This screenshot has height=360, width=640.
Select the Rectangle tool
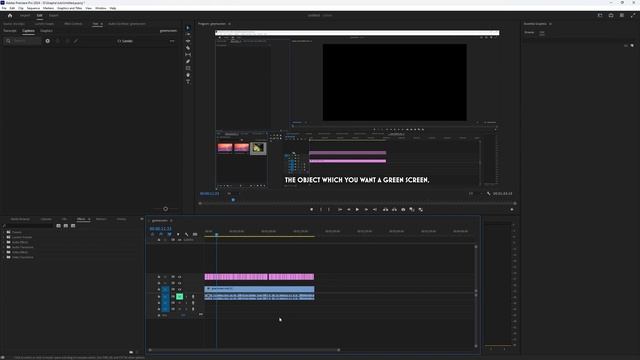[188, 68]
